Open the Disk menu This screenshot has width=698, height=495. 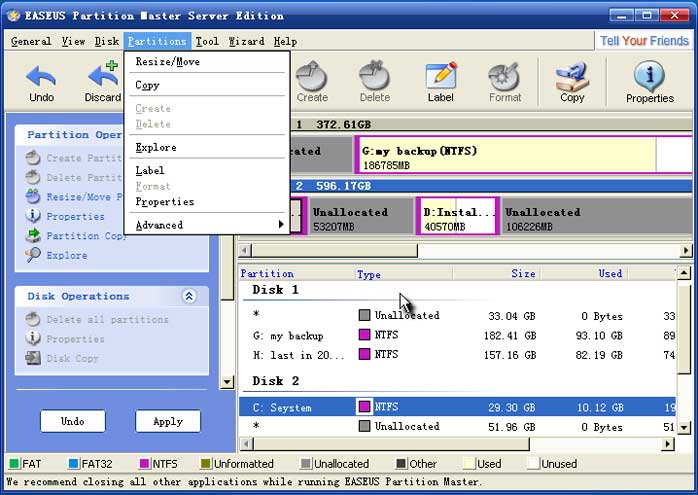[107, 41]
